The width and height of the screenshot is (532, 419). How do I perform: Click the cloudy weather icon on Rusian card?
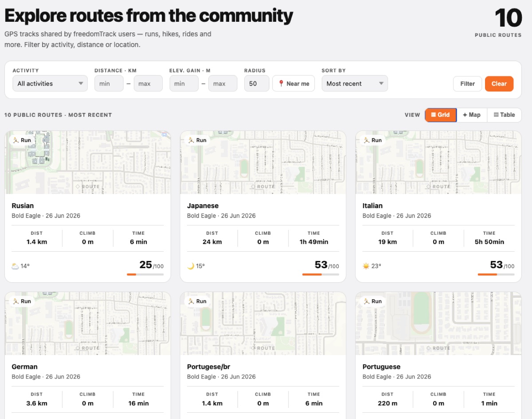(15, 266)
